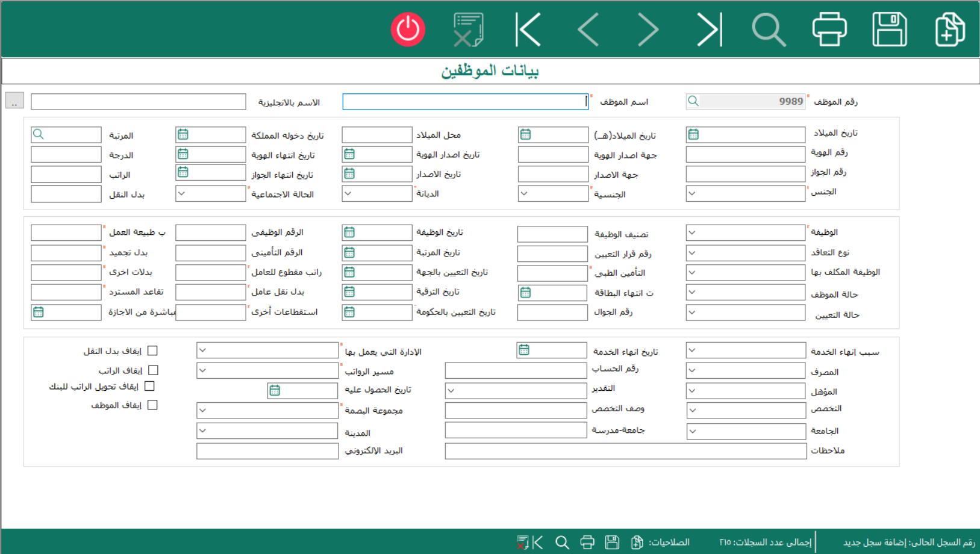The image size is (980, 554).
Task: Open calendar for تاريخ انهاء الخدمة
Action: point(524,350)
